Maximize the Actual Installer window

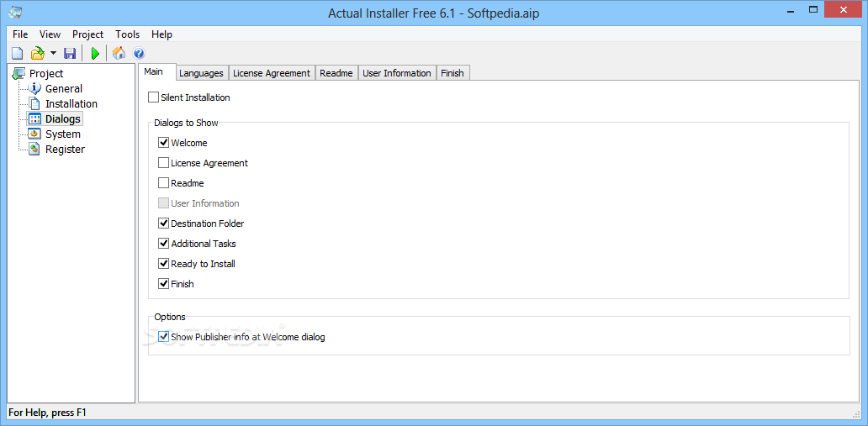[x=814, y=9]
